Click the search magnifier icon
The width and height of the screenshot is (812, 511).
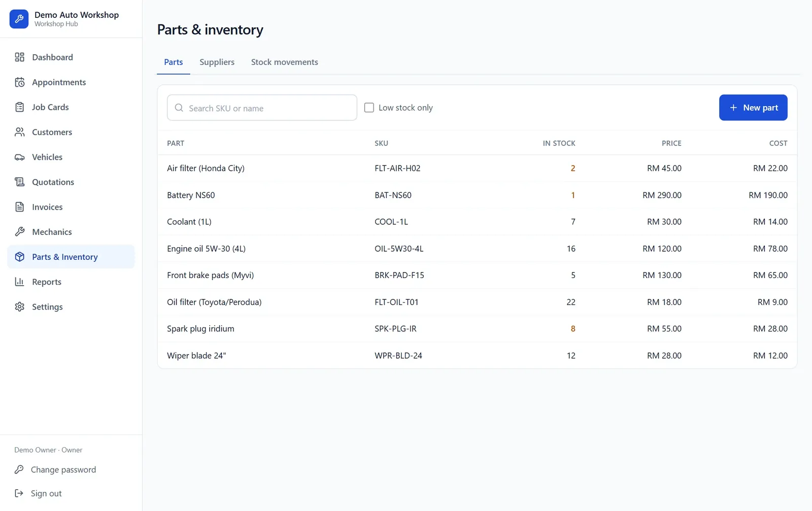coord(179,108)
